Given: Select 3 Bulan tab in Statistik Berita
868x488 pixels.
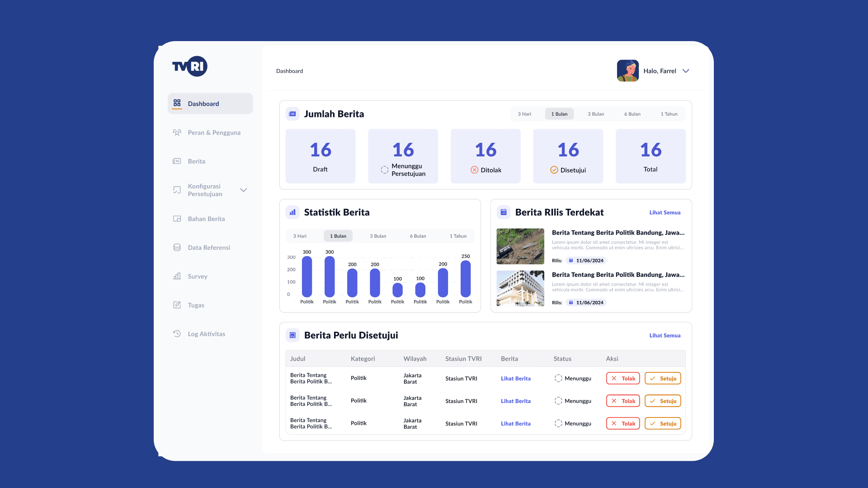Looking at the screenshot, I should [378, 236].
